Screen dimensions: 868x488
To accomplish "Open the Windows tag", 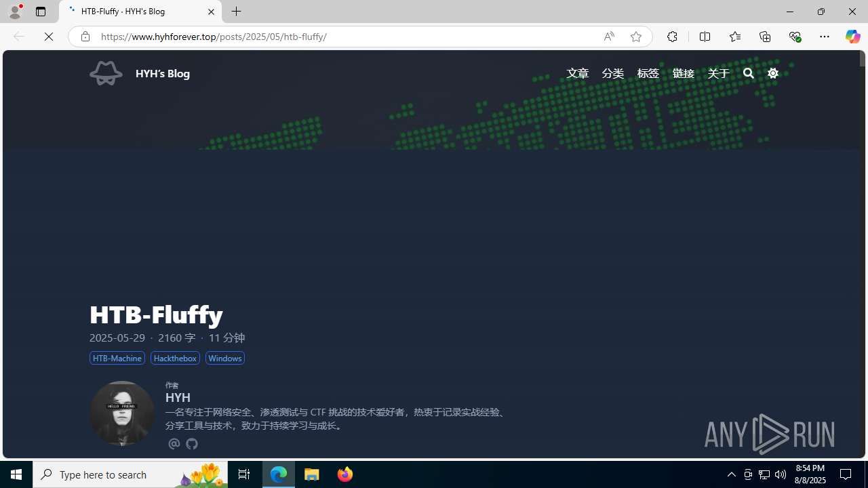I will click(225, 358).
